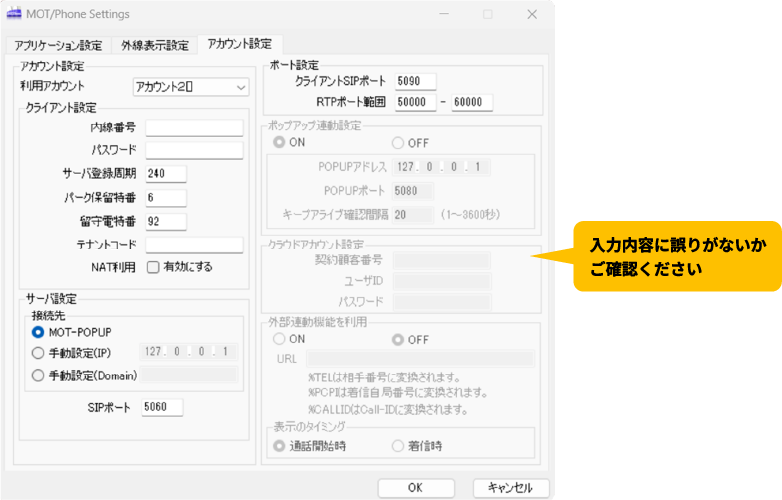Viewport: 782px width, 500px height.
Task: Select the 通話開始時 radio button
Action: (x=279, y=446)
